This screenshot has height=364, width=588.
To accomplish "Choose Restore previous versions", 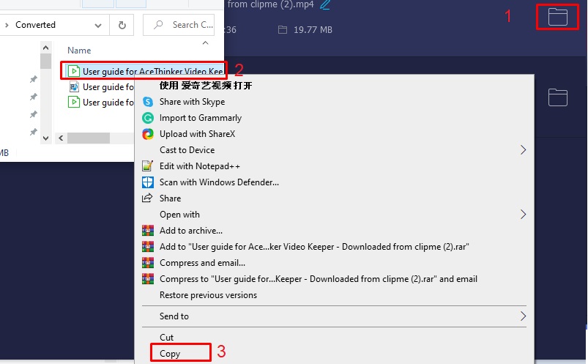I will pyautogui.click(x=208, y=295).
